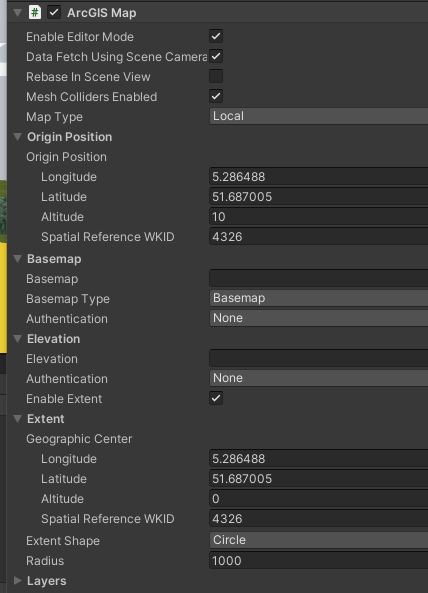Collapse the Elevation section arrow
Image resolution: width=428 pixels, height=593 pixels.
(17, 338)
